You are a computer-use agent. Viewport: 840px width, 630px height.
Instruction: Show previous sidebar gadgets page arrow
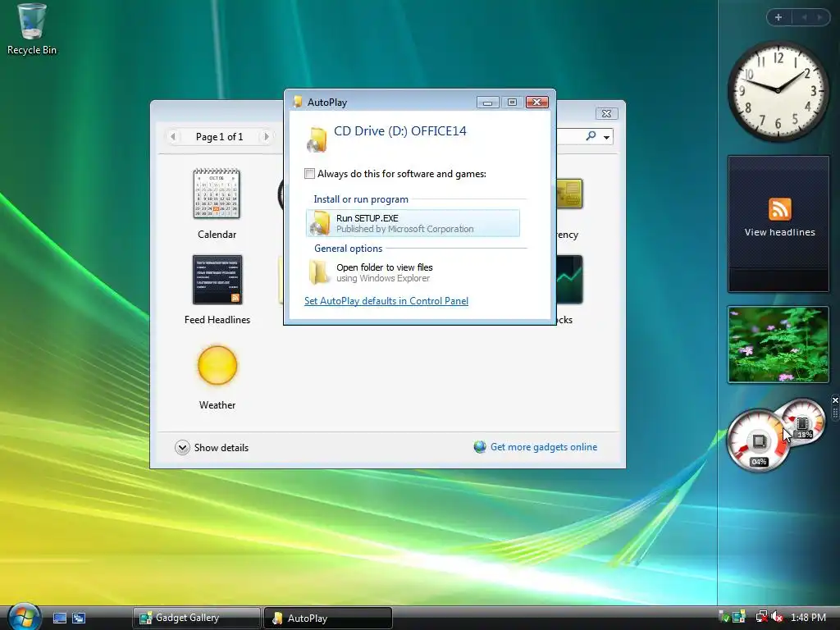coord(804,18)
